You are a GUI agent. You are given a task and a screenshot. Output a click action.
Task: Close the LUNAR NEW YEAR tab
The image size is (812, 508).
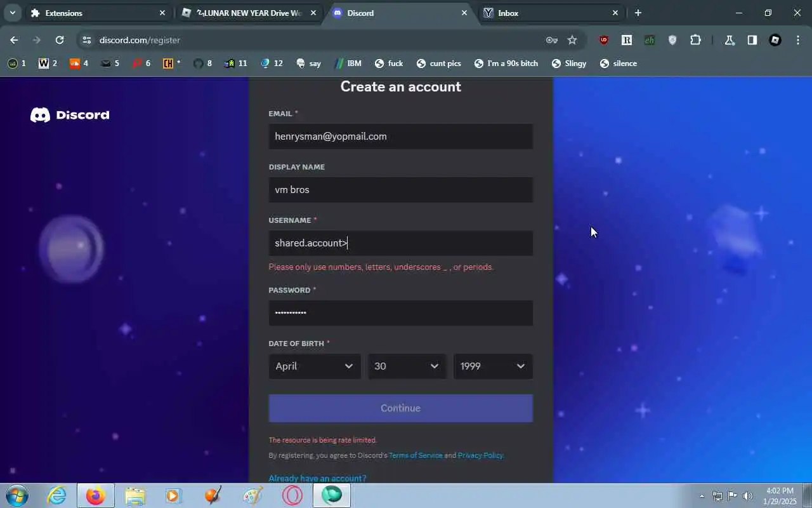click(x=313, y=13)
